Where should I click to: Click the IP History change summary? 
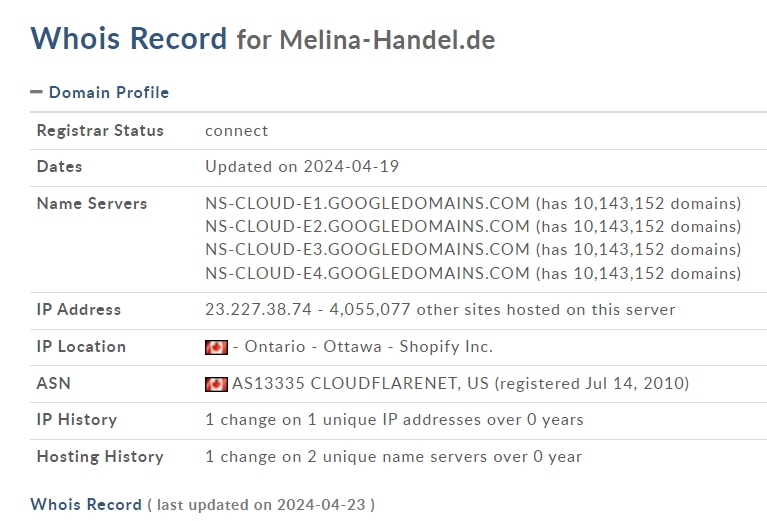(394, 420)
